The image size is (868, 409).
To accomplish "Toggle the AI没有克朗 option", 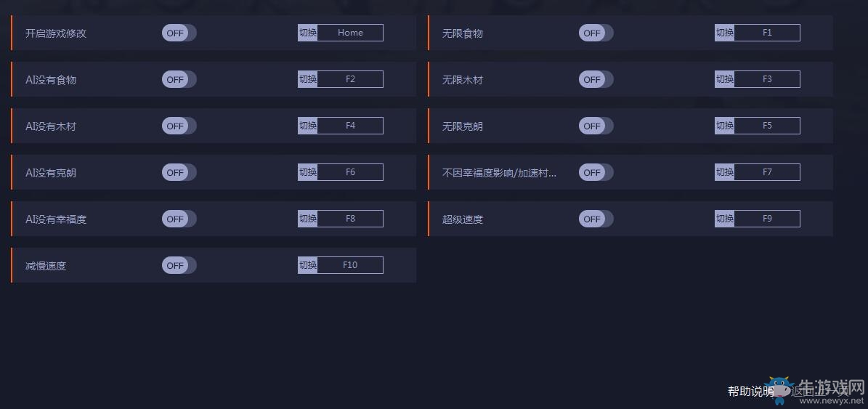I will click(x=179, y=172).
